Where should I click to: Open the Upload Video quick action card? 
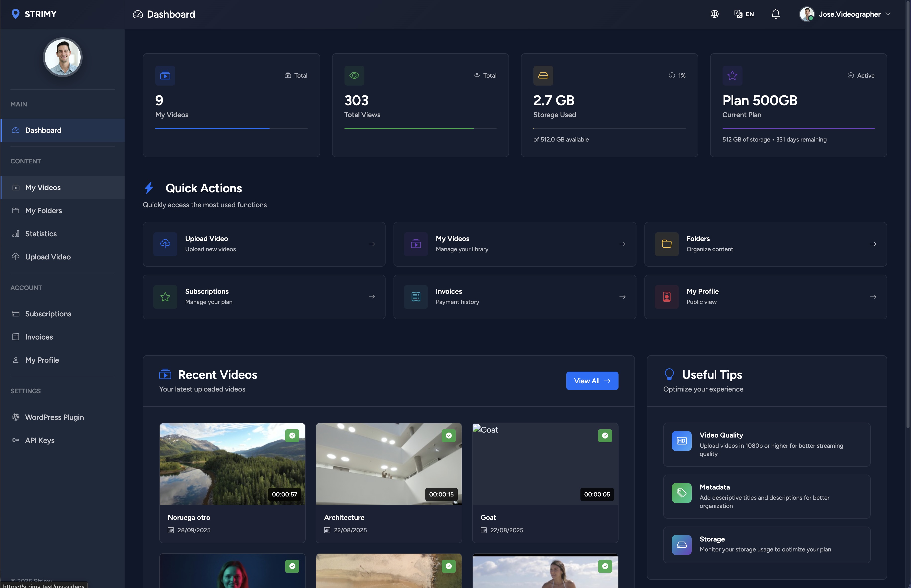[264, 244]
